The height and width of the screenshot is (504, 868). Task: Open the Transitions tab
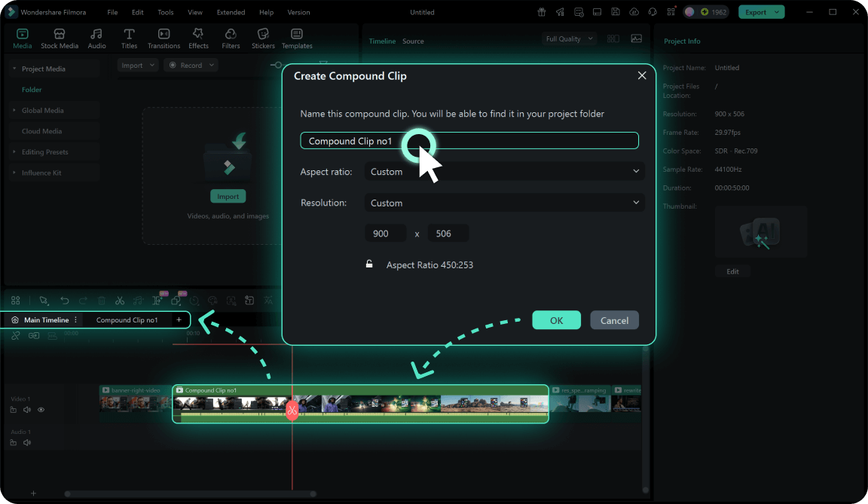pos(164,38)
